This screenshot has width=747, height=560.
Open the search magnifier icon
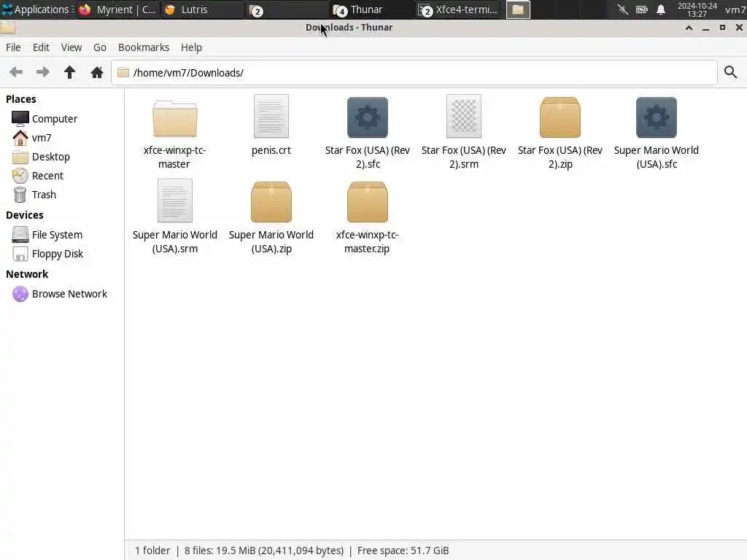tap(730, 72)
